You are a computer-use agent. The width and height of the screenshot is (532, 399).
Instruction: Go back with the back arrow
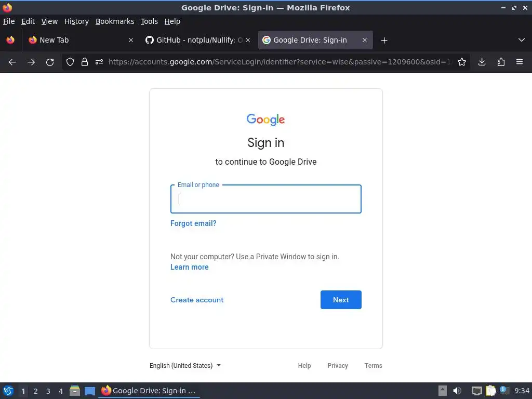(12, 62)
